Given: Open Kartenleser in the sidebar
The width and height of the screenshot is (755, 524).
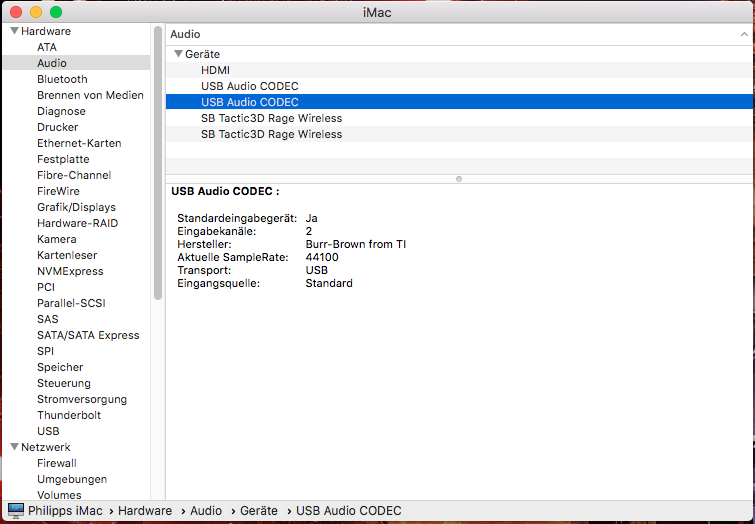Looking at the screenshot, I should coord(67,255).
